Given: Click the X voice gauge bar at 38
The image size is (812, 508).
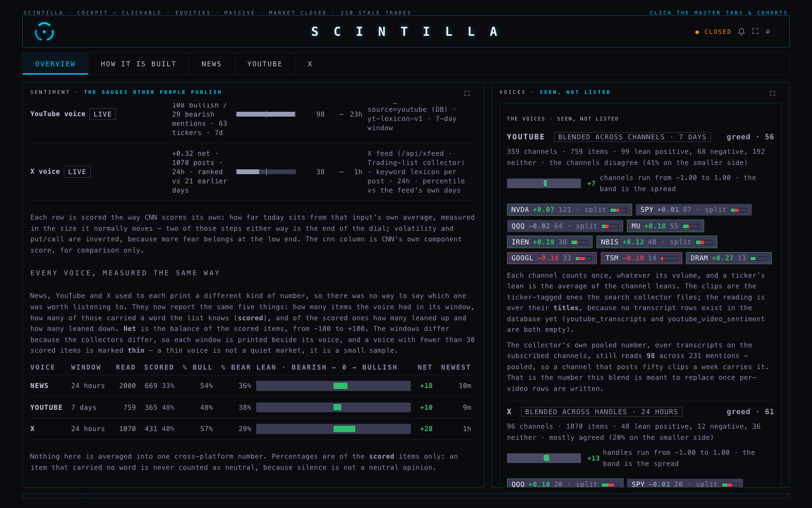Looking at the screenshot, I should pyautogui.click(x=266, y=172).
